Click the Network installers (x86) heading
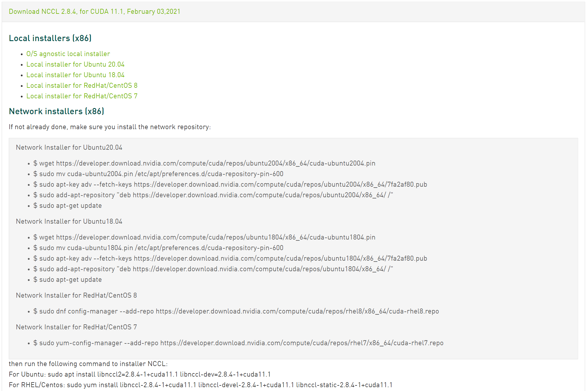 click(56, 111)
